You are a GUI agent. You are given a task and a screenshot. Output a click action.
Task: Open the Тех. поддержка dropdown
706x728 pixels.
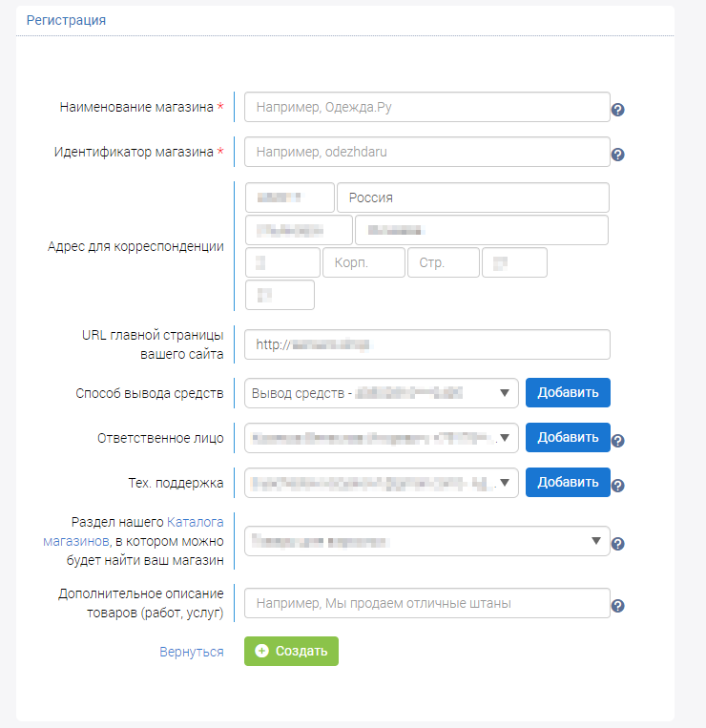pyautogui.click(x=381, y=483)
